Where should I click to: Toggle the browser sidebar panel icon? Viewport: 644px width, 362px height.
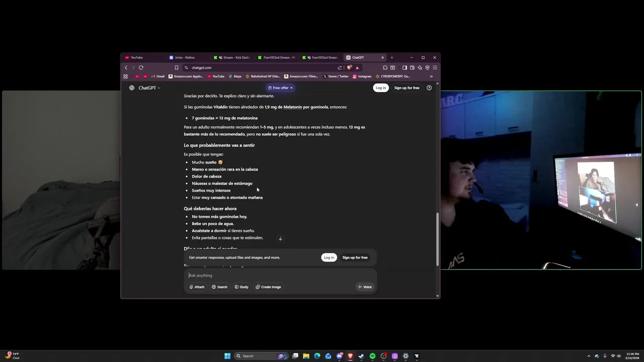pos(405,67)
